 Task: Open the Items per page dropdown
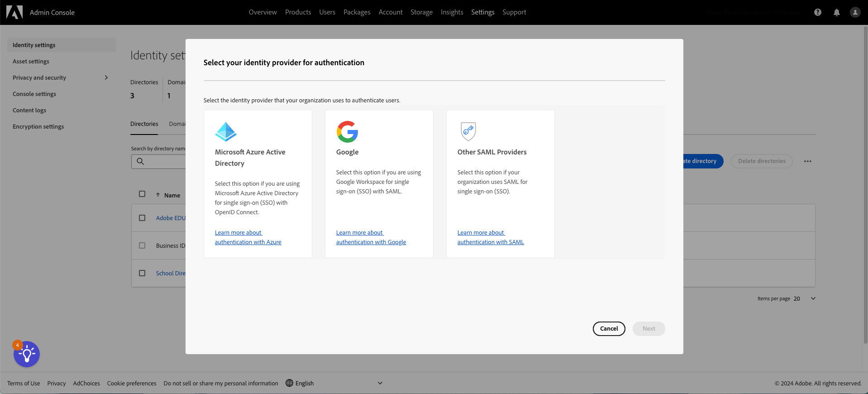(805, 298)
